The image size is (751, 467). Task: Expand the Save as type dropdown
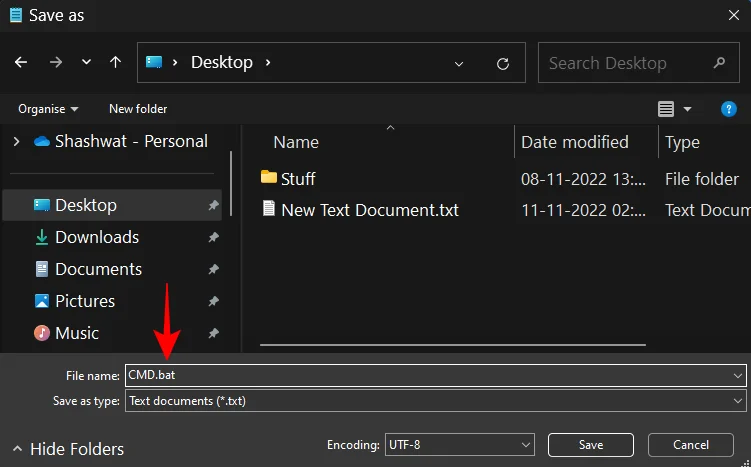point(737,401)
